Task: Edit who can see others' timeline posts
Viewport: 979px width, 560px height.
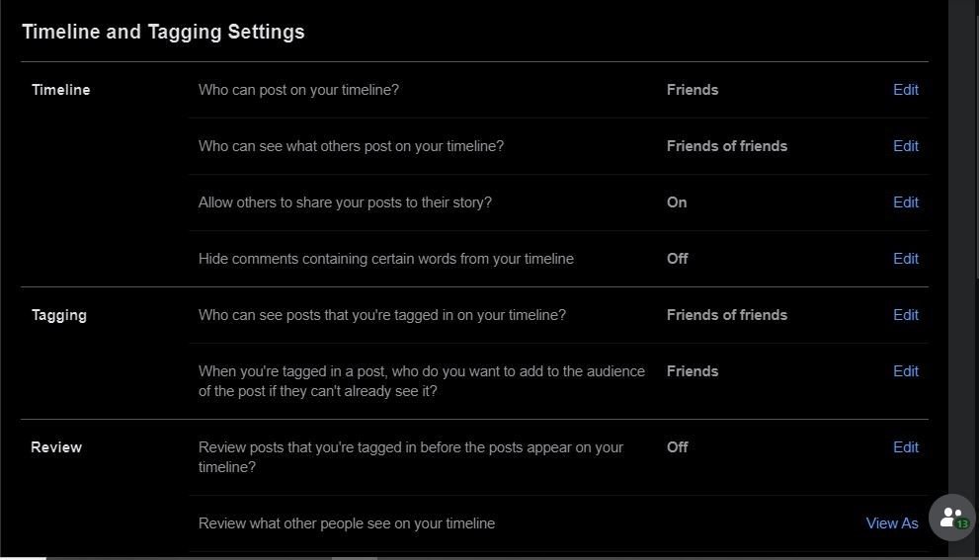Action: [x=905, y=146]
